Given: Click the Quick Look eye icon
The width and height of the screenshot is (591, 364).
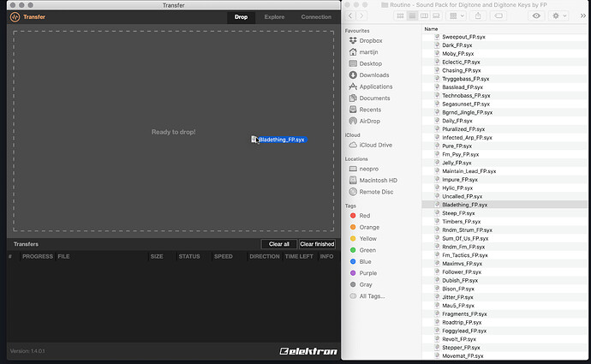Looking at the screenshot, I should pos(536,15).
